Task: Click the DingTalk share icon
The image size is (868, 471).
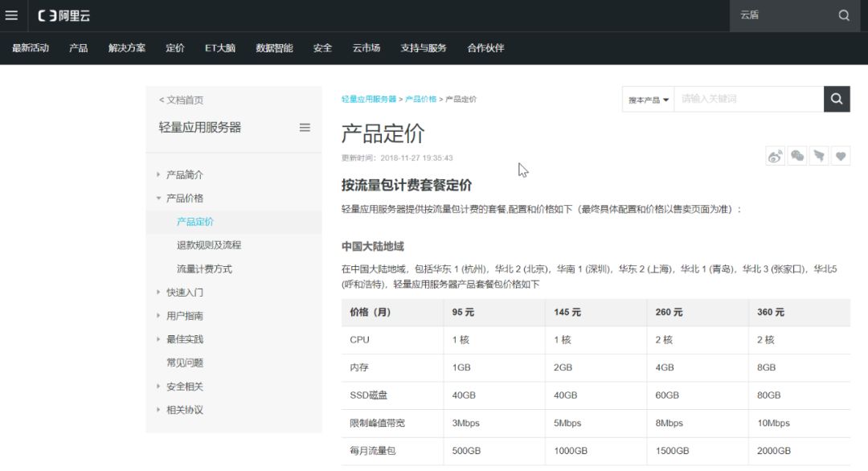Action: click(819, 156)
